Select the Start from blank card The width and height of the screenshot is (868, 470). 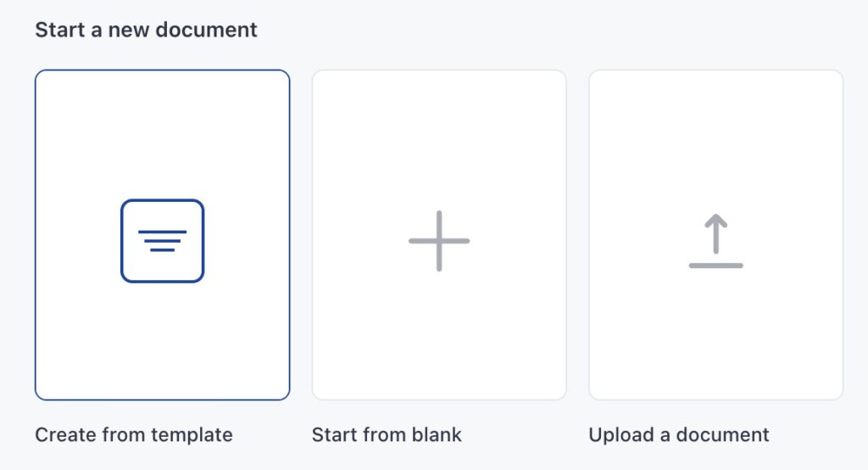(439, 235)
